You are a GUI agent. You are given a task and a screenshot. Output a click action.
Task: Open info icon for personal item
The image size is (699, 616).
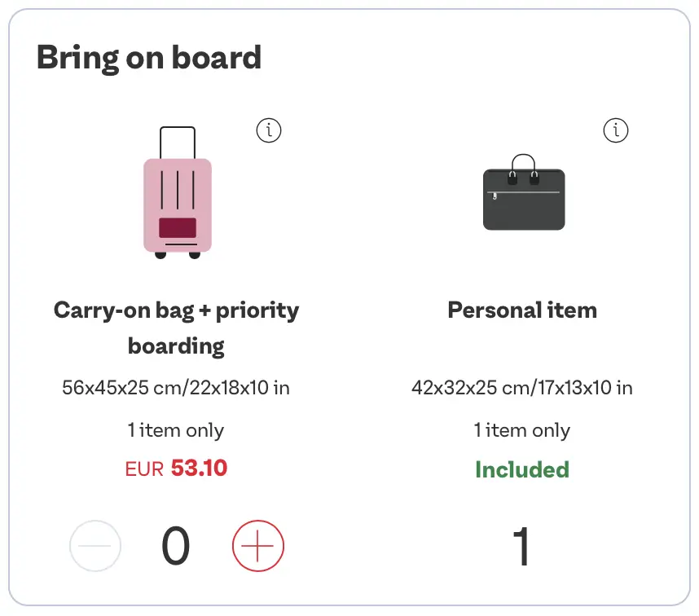[x=616, y=130]
